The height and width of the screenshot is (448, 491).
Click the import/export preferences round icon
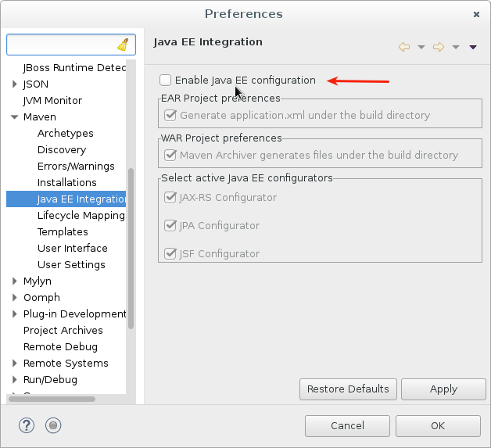53,425
